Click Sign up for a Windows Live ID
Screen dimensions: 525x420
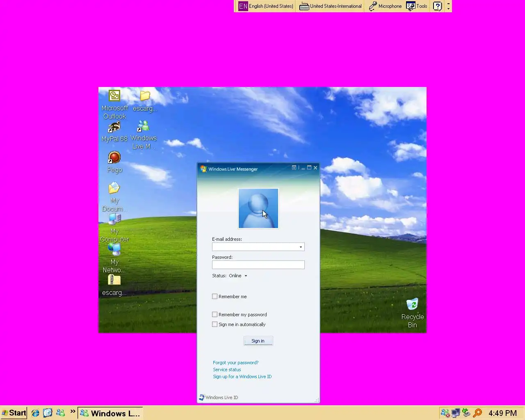coord(242,377)
